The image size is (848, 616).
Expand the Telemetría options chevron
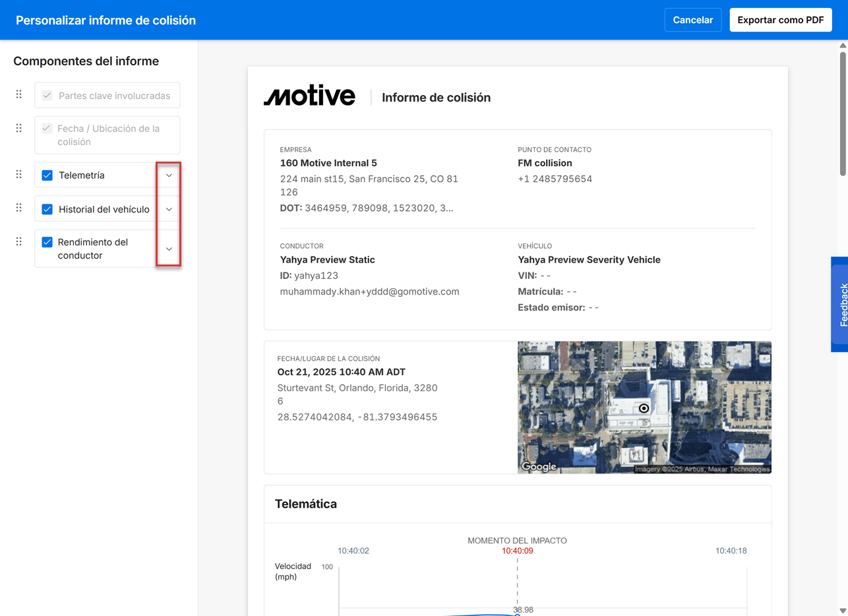click(169, 175)
